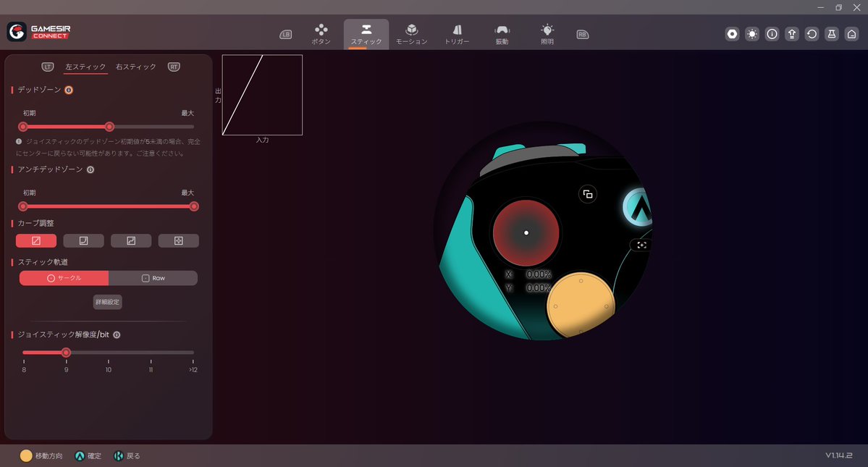Select the S-shaped curve preset button

[x=131, y=240]
